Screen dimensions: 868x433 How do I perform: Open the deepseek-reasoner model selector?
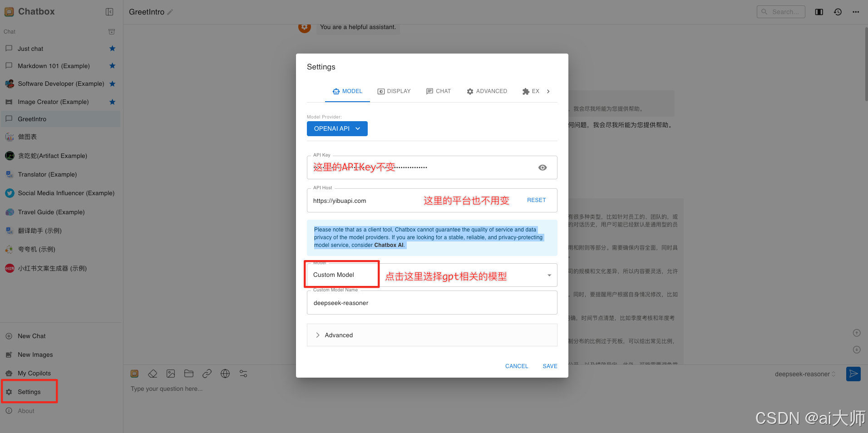[x=805, y=374]
